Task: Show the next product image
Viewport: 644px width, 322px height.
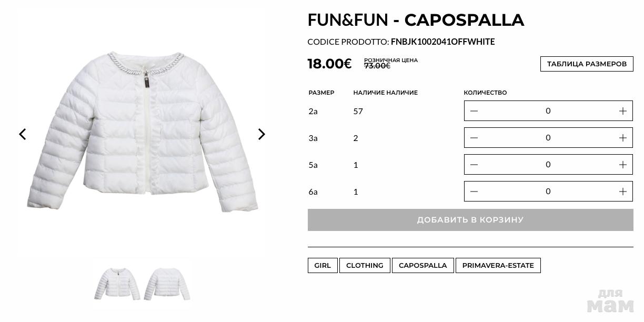Action: [261, 134]
